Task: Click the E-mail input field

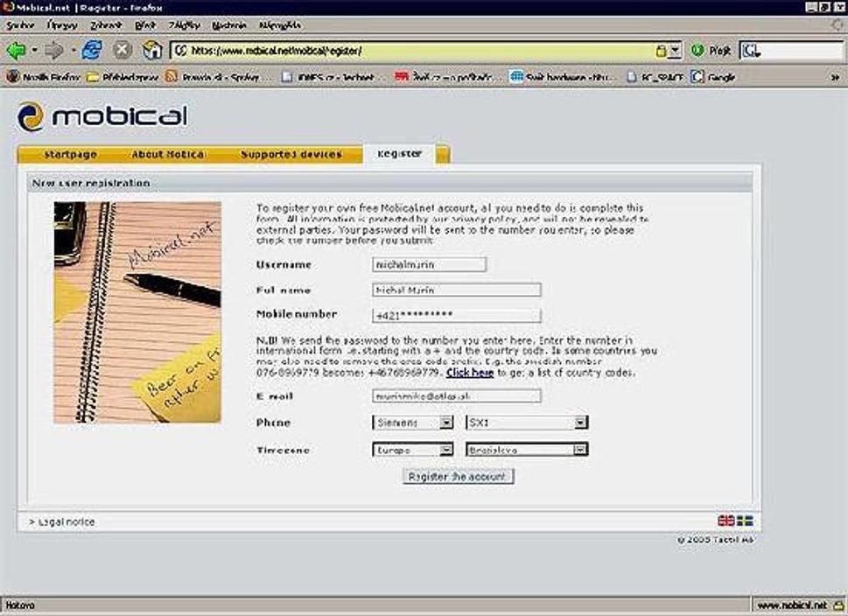Action: click(457, 395)
